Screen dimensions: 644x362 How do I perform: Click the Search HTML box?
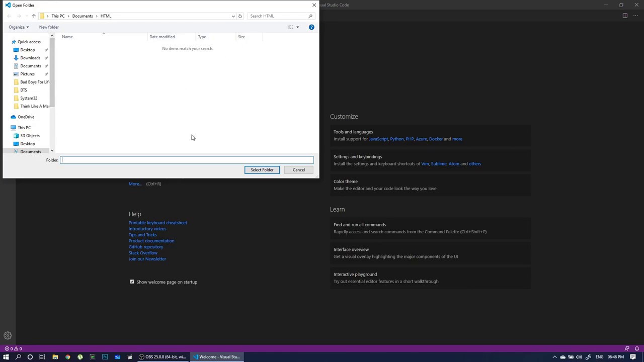pyautogui.click(x=278, y=16)
